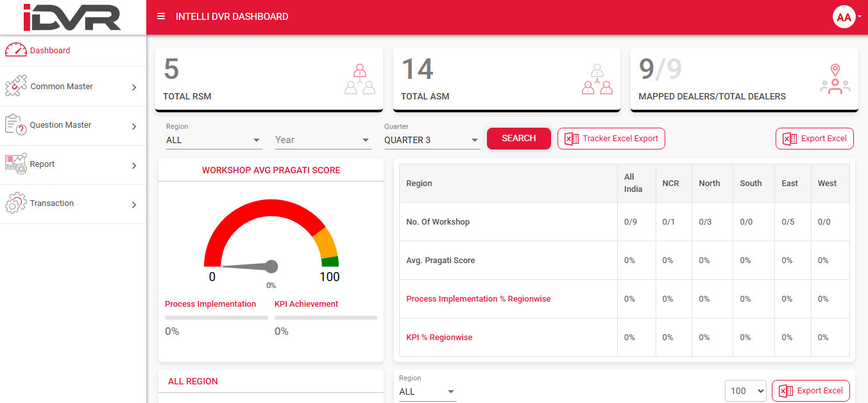Click the Report icon in the sidebar
868x403 pixels.
[x=15, y=164]
